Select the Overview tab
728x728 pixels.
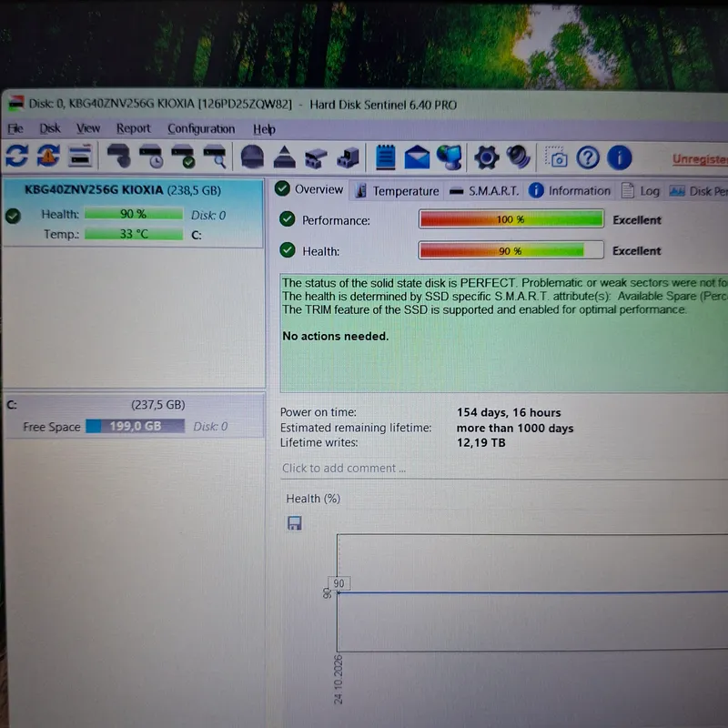(x=308, y=189)
